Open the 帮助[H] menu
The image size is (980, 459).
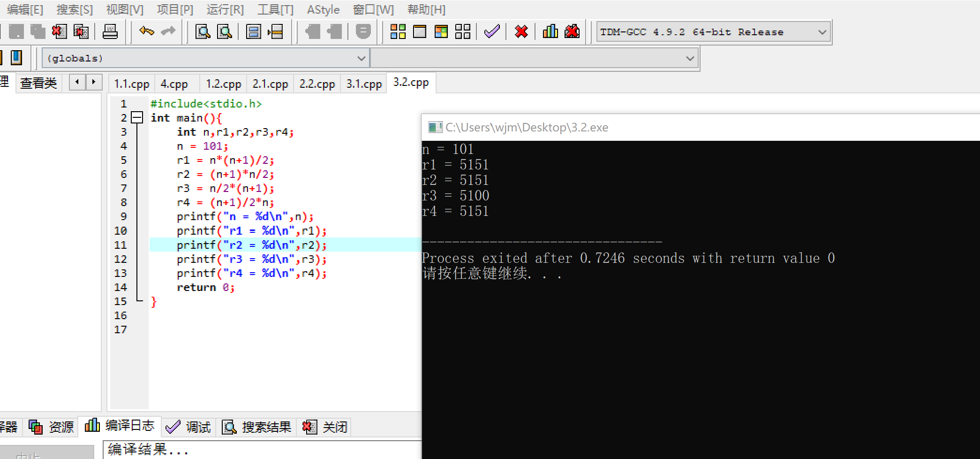pos(426,9)
